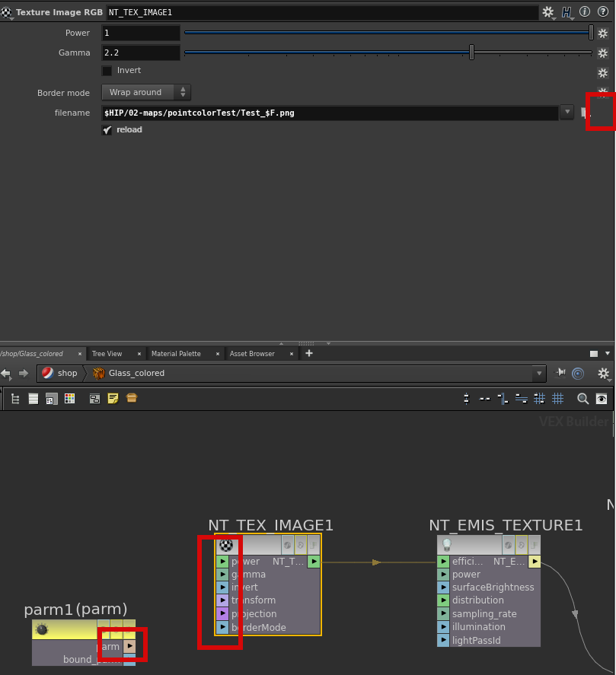Navigate to shop in path bar

click(60, 373)
